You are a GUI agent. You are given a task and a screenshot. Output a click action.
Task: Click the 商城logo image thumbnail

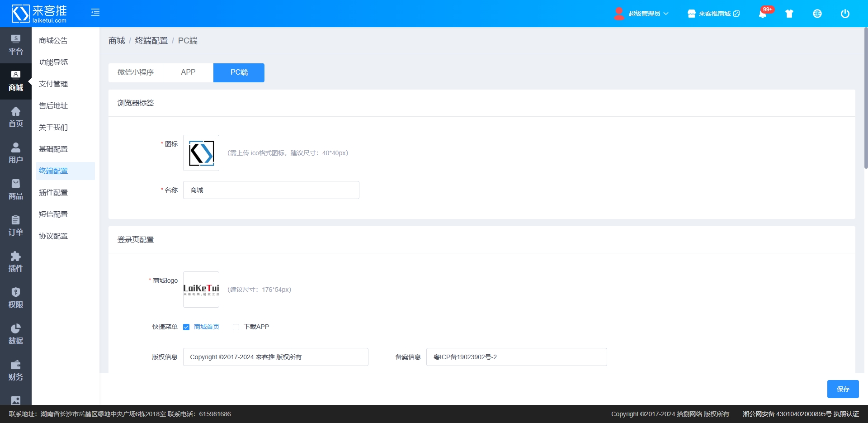201,290
